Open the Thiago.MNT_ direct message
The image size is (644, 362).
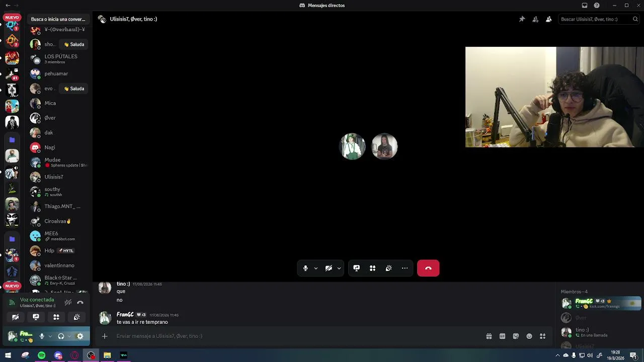59,207
